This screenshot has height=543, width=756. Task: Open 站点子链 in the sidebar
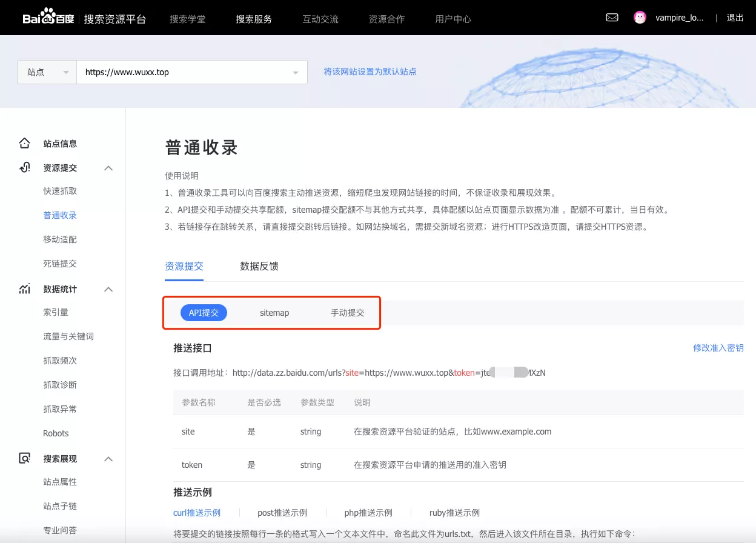60,506
